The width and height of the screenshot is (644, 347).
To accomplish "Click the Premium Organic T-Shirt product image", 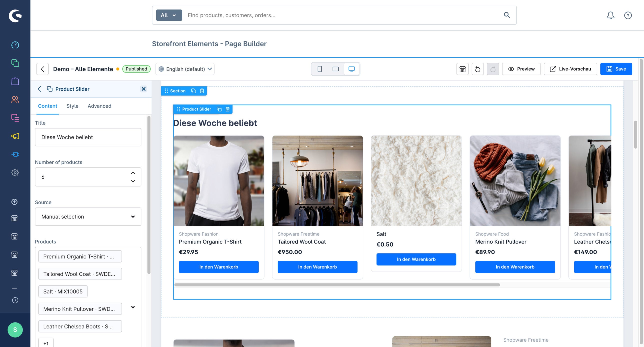I will [219, 181].
